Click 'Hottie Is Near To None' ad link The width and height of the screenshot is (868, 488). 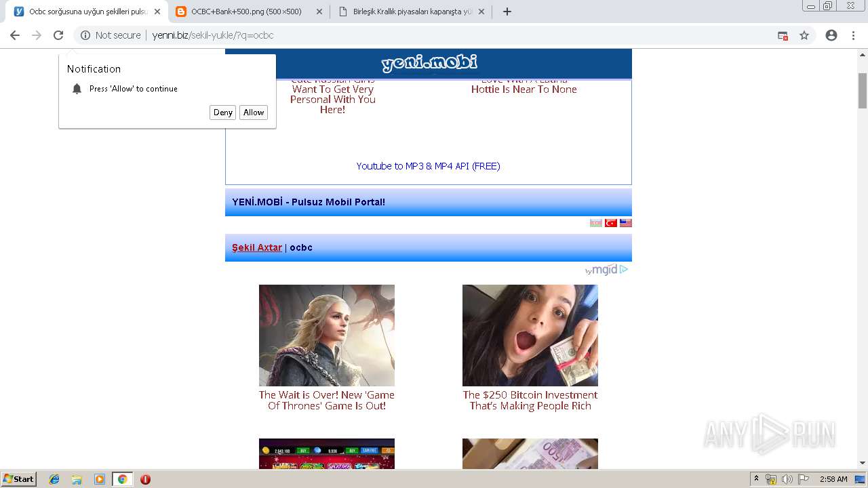click(x=524, y=87)
